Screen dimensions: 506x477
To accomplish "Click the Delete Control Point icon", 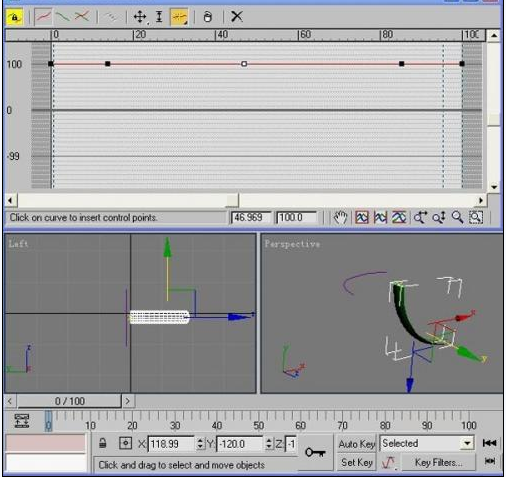I will [x=208, y=17].
